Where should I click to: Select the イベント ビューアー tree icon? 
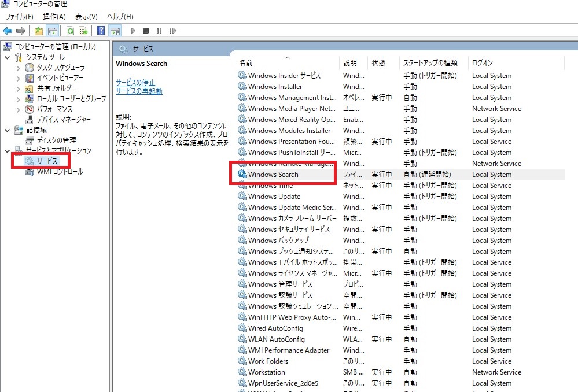(x=30, y=78)
